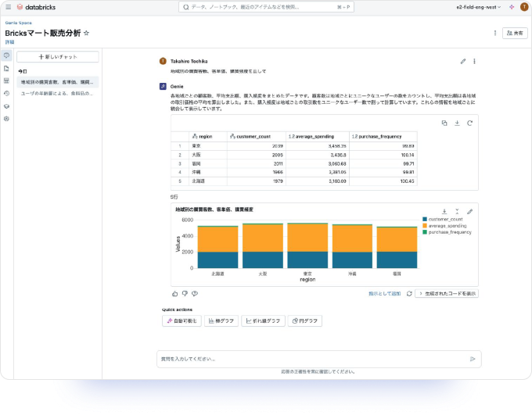The width and height of the screenshot is (532, 419).
Task: Expand 生成されたコードを表示 section
Action: (x=446, y=294)
